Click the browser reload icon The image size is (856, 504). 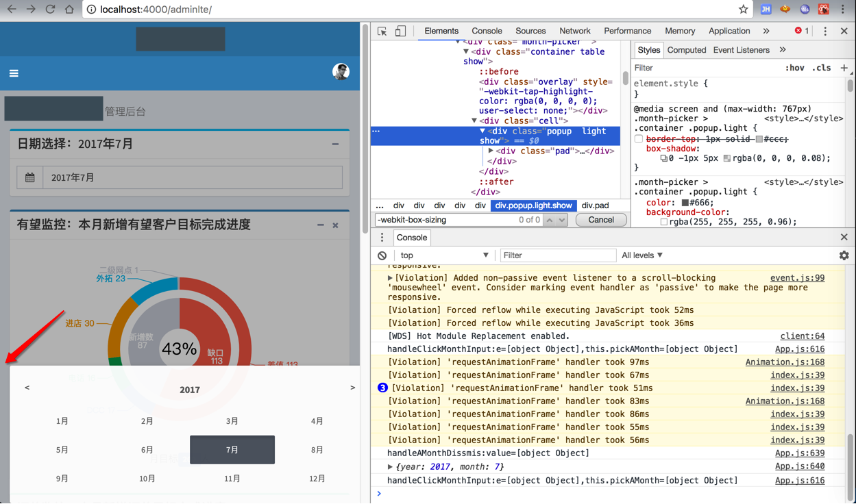(x=50, y=10)
